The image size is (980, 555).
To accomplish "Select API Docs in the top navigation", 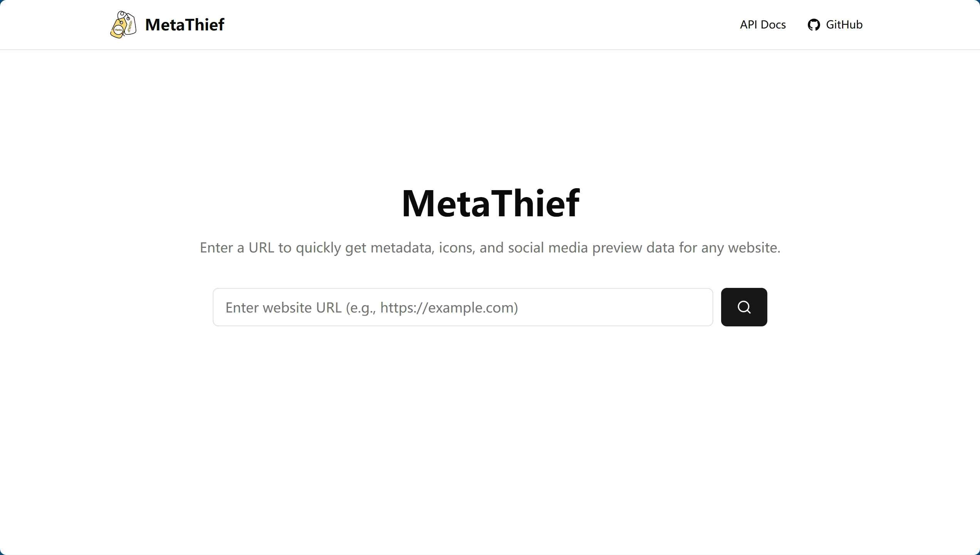I will pyautogui.click(x=762, y=24).
